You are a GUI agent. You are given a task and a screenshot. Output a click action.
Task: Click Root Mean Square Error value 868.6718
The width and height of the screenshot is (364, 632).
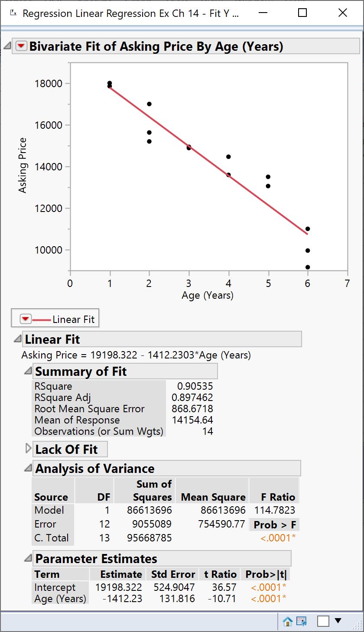tap(192, 409)
